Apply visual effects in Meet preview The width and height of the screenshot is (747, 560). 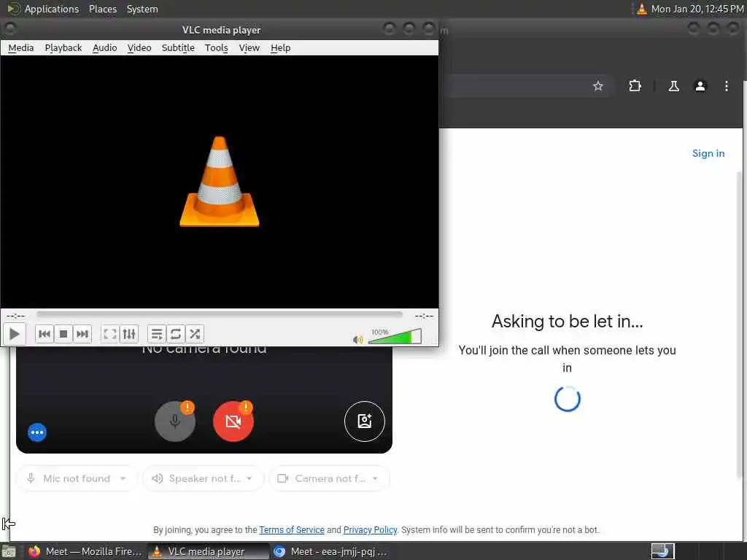click(x=365, y=421)
